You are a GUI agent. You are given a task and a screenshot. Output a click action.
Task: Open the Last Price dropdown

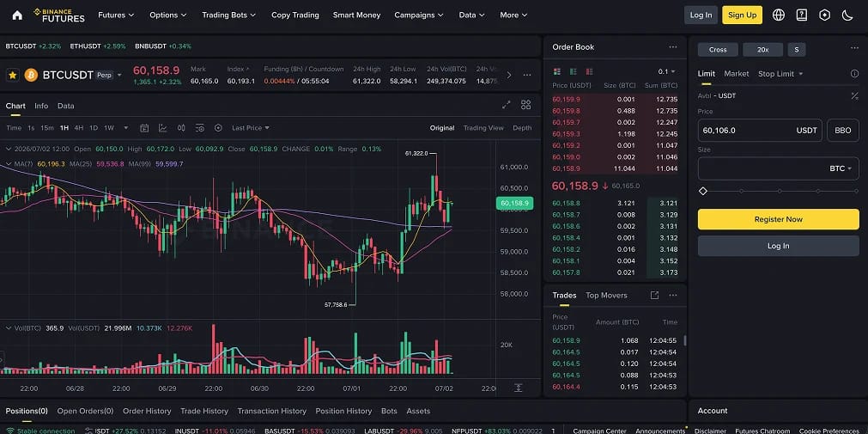click(250, 128)
